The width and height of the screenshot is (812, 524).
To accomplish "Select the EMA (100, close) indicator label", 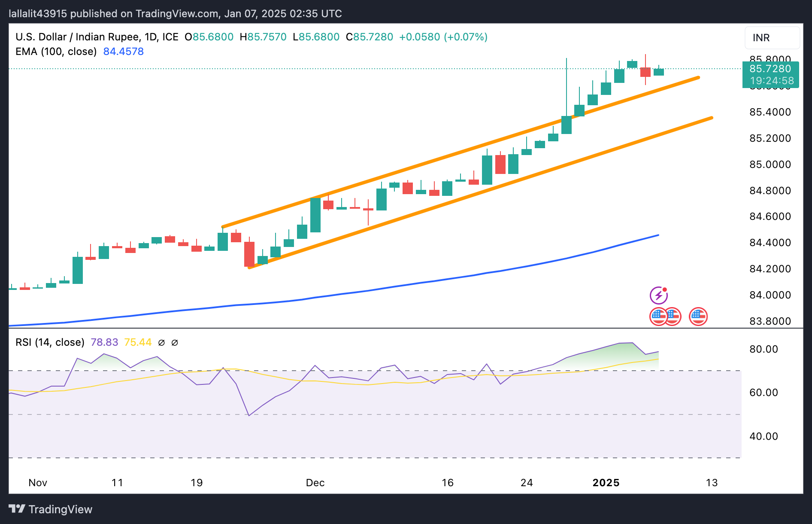I will click(x=56, y=52).
